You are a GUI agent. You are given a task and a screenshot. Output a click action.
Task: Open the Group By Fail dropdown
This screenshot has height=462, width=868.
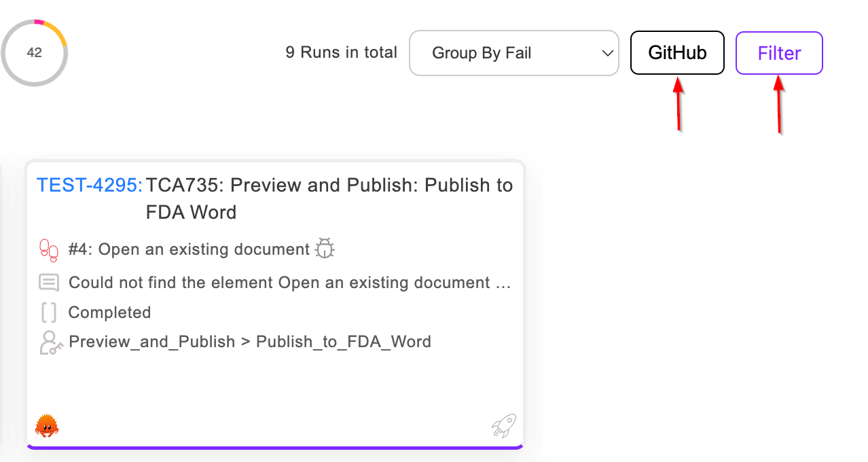(513, 53)
